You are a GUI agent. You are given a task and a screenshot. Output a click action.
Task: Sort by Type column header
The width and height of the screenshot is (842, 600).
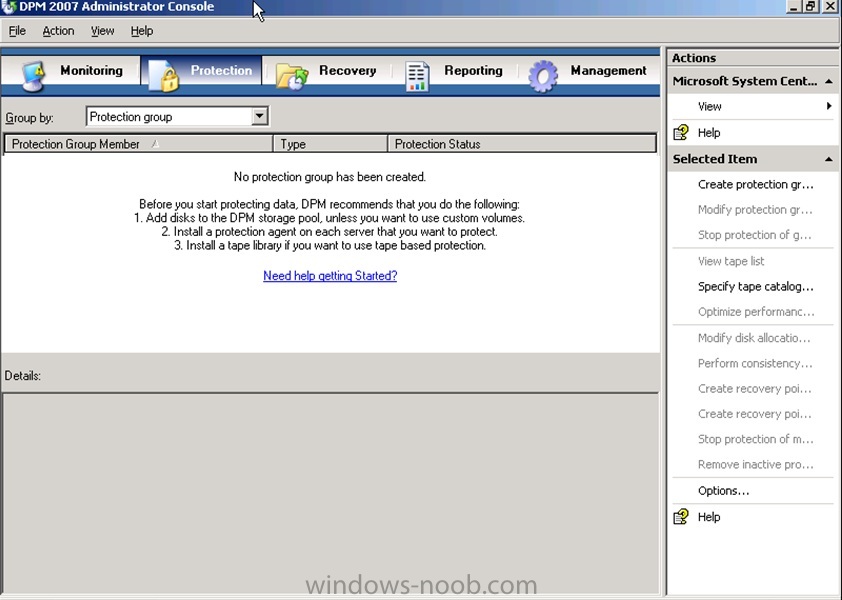point(331,144)
